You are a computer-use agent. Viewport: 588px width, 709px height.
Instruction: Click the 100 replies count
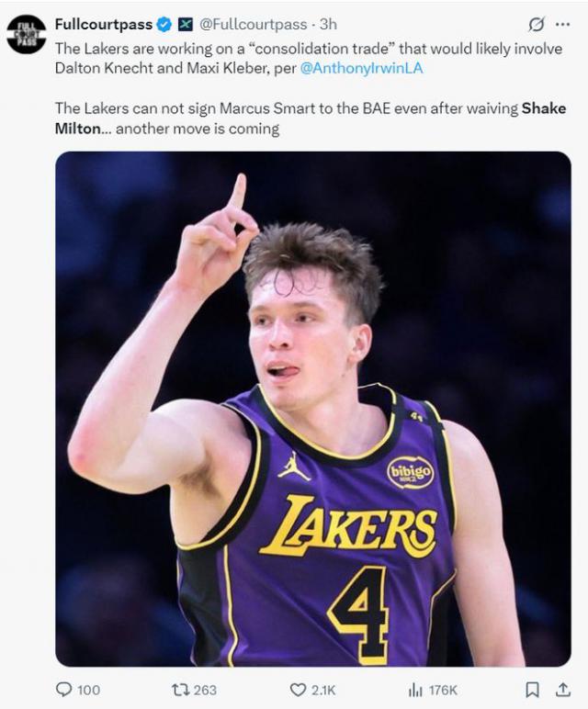pyautogui.click(x=88, y=690)
